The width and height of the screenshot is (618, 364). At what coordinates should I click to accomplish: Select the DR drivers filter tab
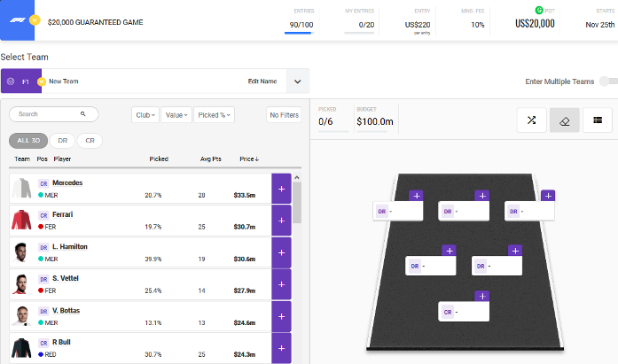click(x=63, y=141)
